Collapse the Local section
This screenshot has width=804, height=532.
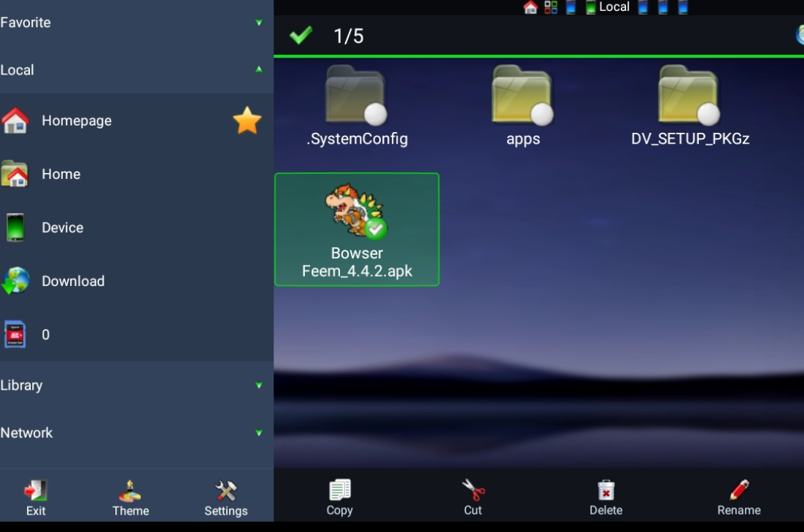click(258, 70)
